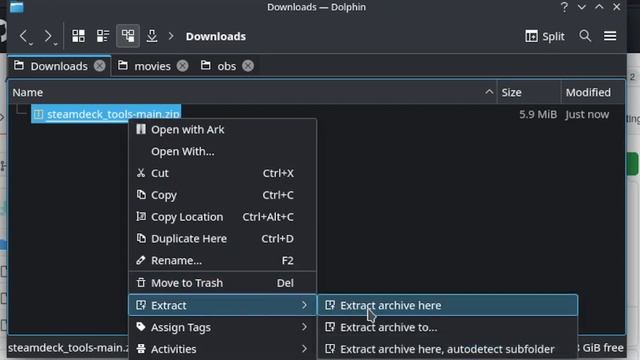Screen dimensions: 640x360
Task: Switch to the movies tab
Action: pos(152,66)
